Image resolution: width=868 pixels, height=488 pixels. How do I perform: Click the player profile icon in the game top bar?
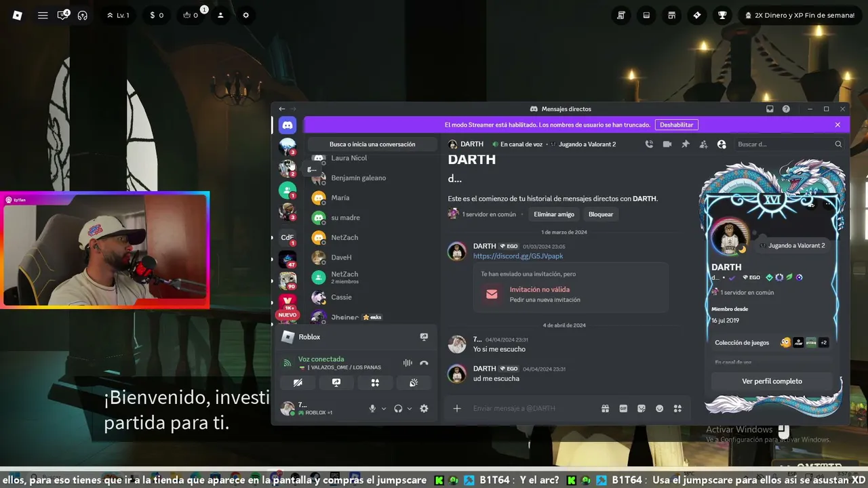220,15
